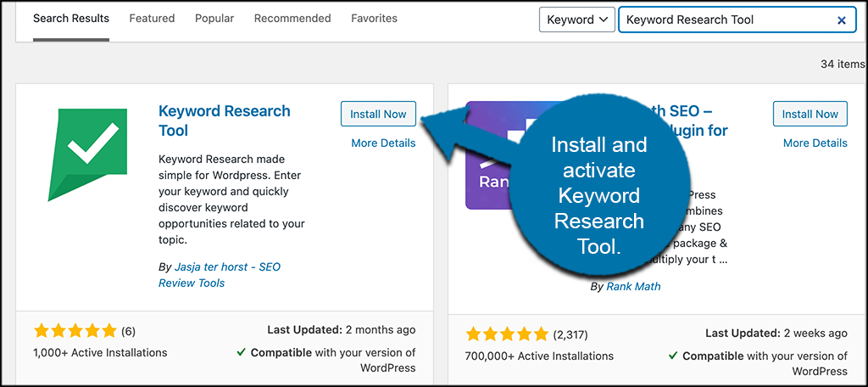
Task: Switch to the Featured tab
Action: 152,19
